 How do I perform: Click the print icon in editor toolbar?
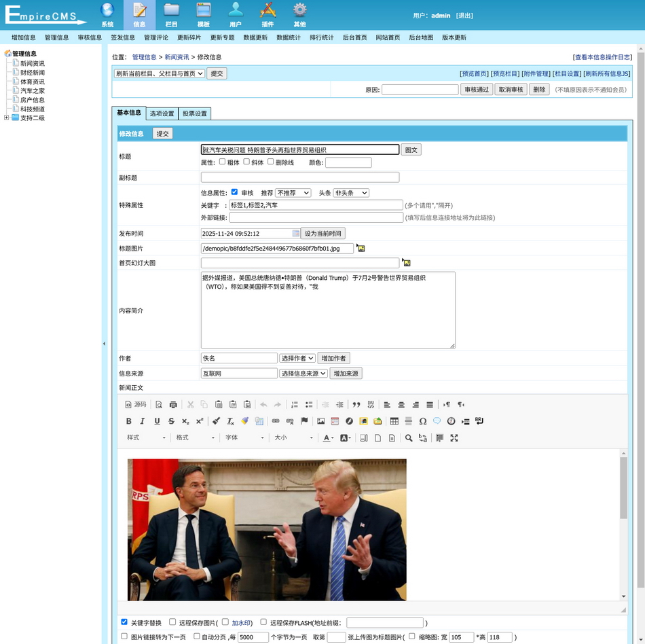pos(173,404)
